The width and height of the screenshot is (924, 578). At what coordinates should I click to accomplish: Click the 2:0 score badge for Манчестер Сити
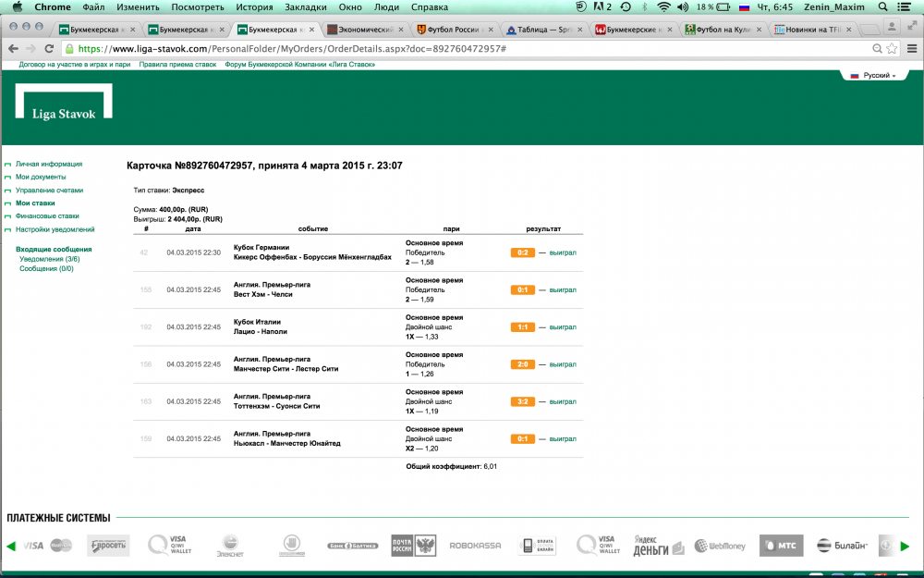point(523,364)
